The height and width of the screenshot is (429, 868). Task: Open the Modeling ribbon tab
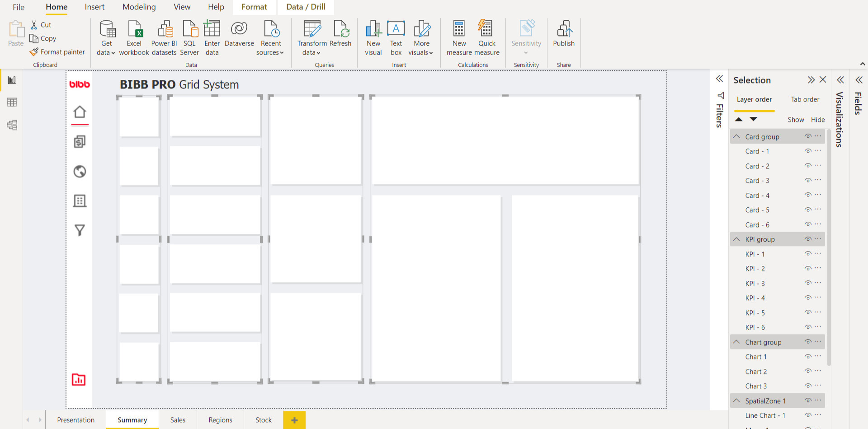click(139, 7)
